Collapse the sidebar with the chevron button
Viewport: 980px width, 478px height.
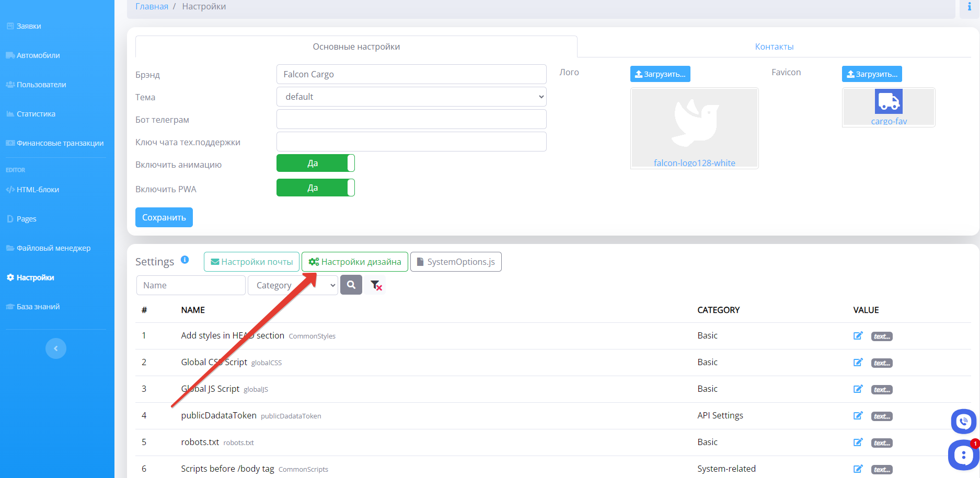point(56,348)
